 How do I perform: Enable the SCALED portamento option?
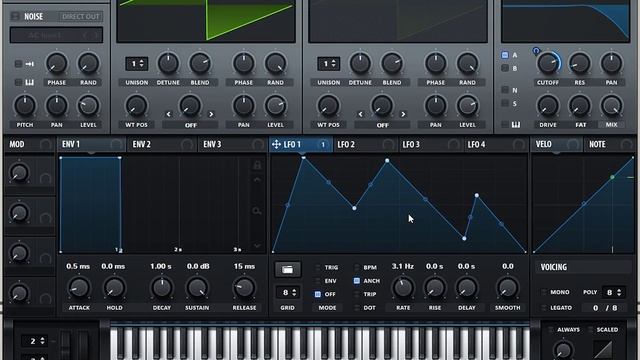coord(590,329)
